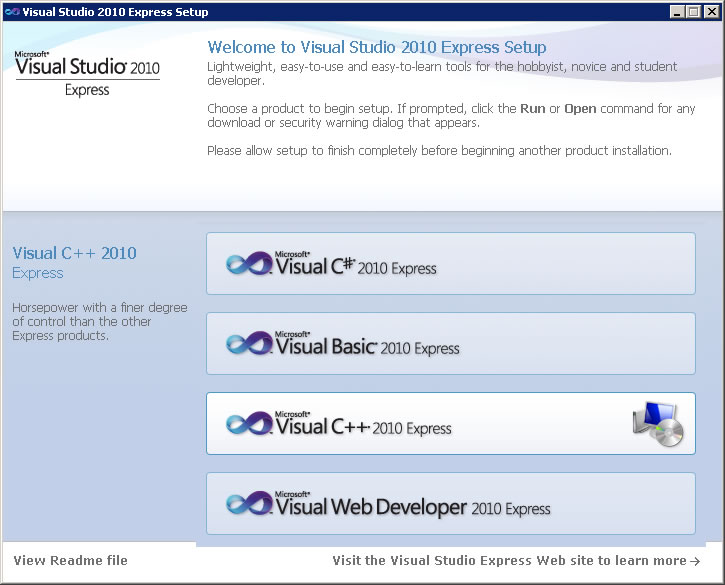Click the infinity logo beside Visual Web Developer
Image resolution: width=725 pixels, height=585 pixels.
[x=249, y=504]
